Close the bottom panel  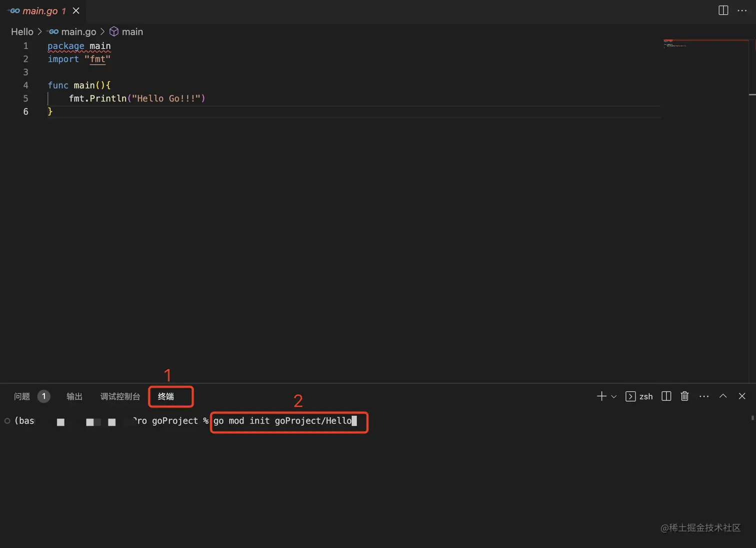coord(742,396)
